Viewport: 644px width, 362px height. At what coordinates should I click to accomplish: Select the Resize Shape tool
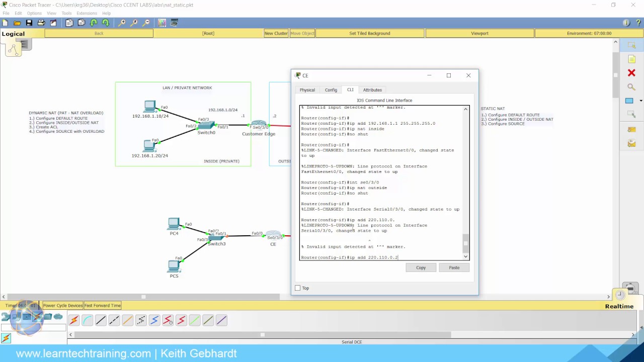(x=631, y=115)
